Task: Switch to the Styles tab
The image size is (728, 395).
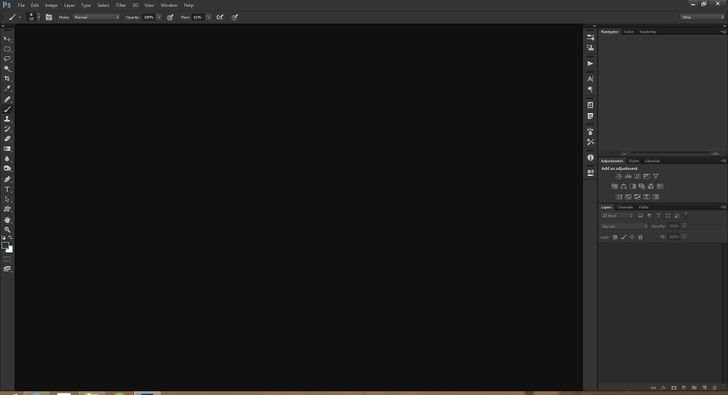Action: 634,161
